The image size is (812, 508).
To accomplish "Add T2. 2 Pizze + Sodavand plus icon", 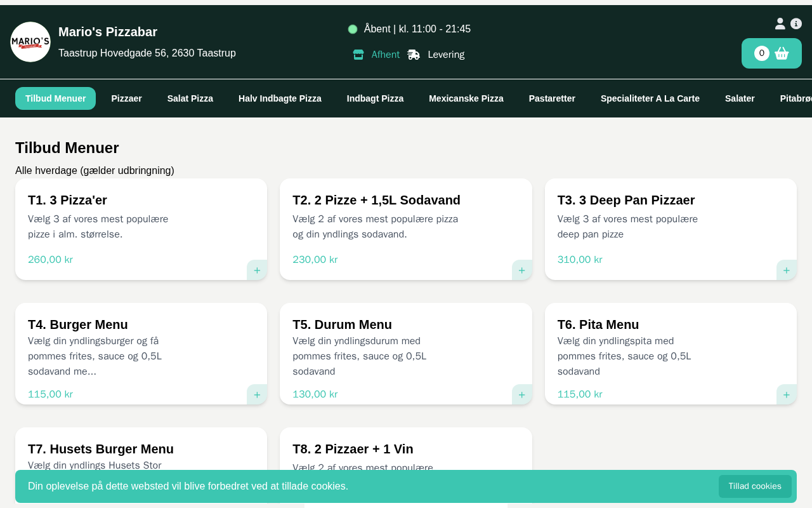I will 521,270.
